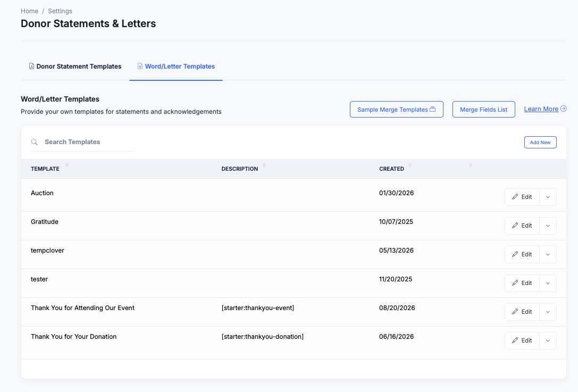
Task: Edit the Thank You for Attending Our Event template
Action: pos(522,312)
